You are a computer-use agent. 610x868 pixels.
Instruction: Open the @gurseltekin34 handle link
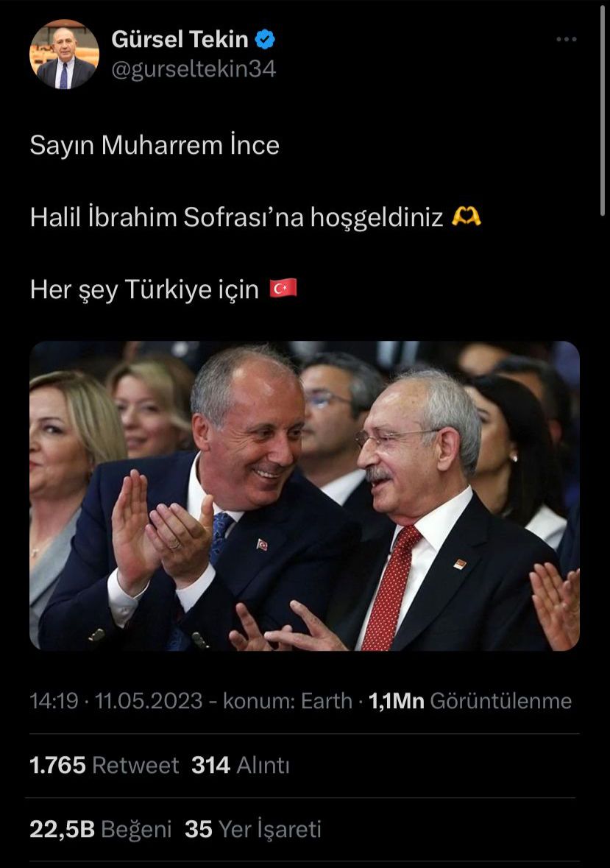(x=194, y=69)
